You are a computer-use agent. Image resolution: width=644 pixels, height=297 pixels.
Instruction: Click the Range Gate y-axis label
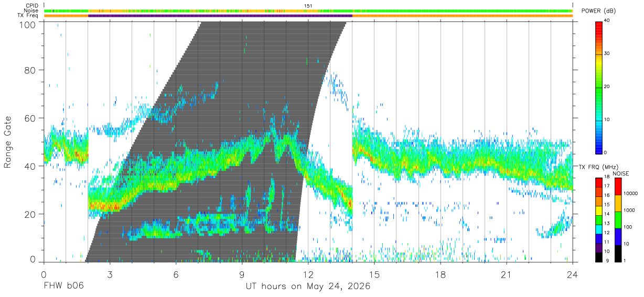pyautogui.click(x=8, y=142)
